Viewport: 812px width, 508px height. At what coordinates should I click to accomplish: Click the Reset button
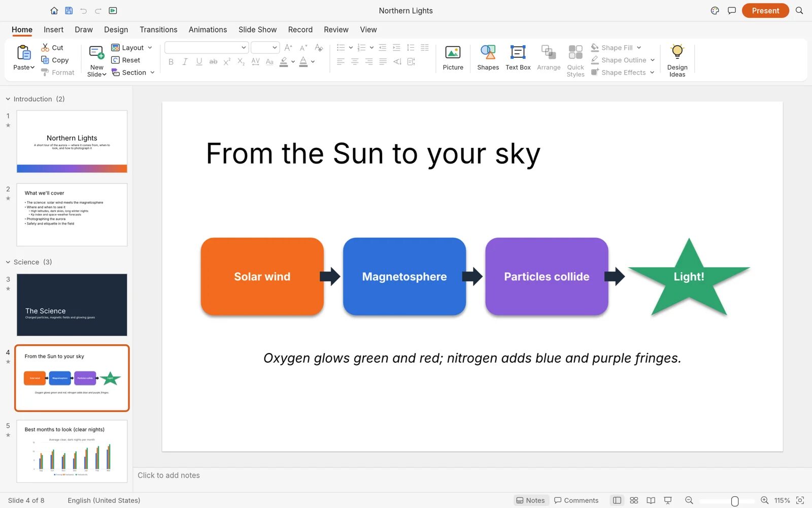[126, 60]
